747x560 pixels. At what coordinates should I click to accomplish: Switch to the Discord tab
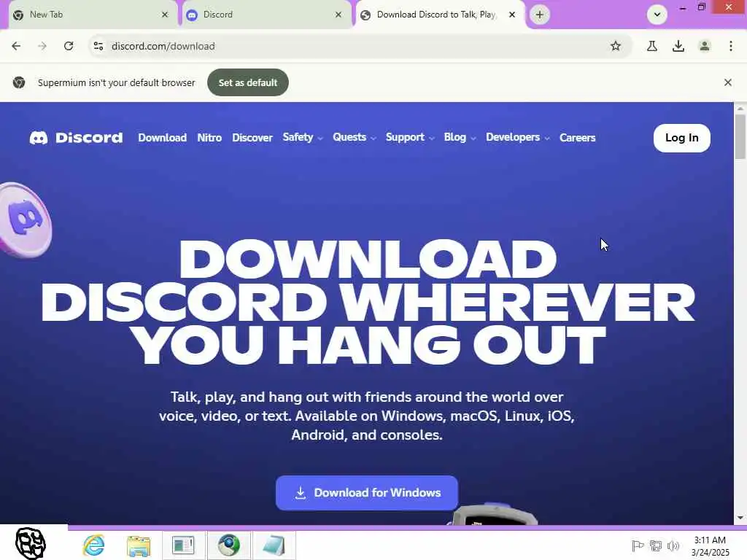point(266,15)
